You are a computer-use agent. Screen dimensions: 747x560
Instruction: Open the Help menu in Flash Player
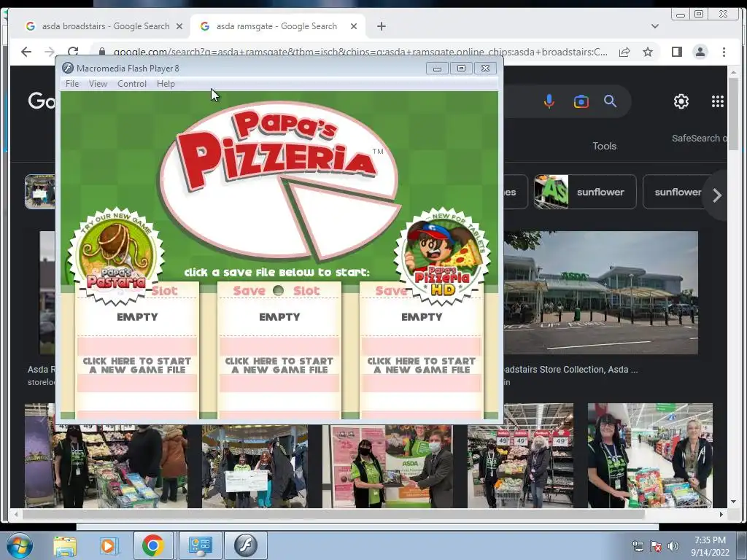tap(166, 84)
